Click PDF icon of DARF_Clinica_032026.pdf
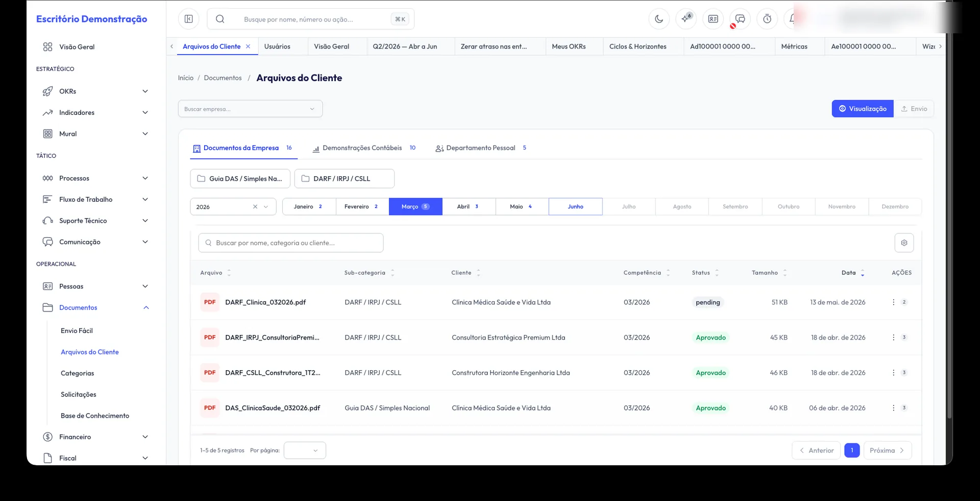The width and height of the screenshot is (980, 501). pyautogui.click(x=210, y=302)
